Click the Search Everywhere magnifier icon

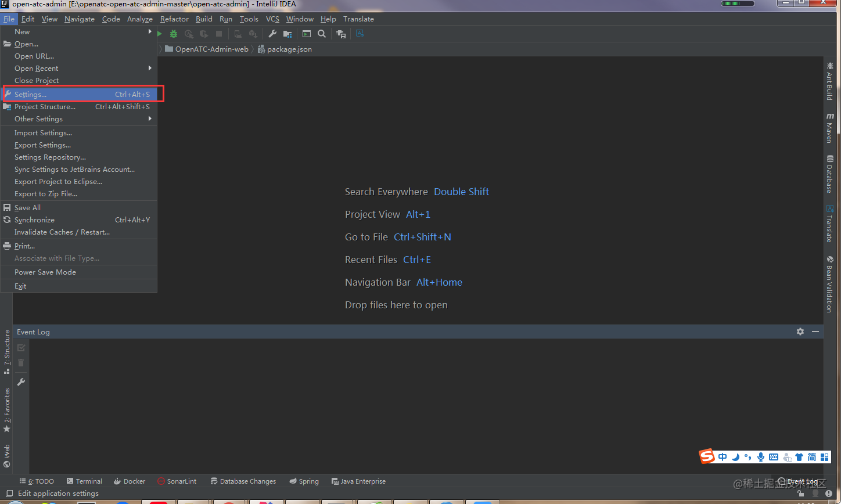coord(322,34)
